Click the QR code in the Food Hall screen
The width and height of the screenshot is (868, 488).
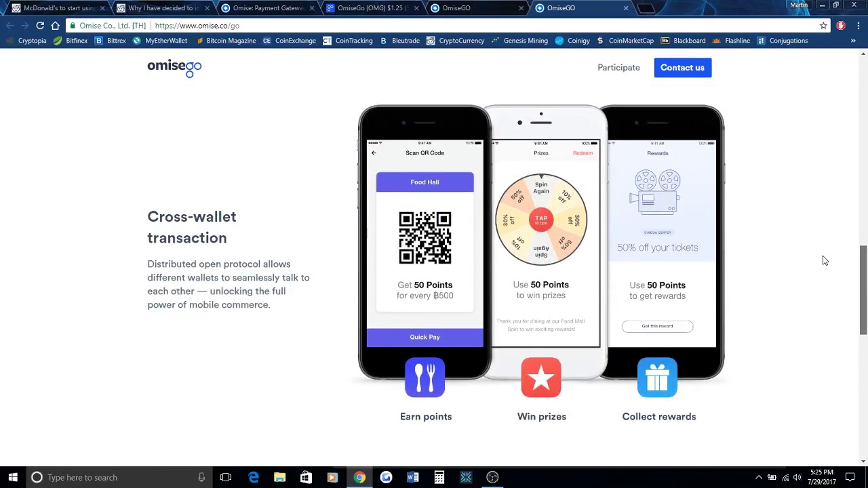(425, 238)
